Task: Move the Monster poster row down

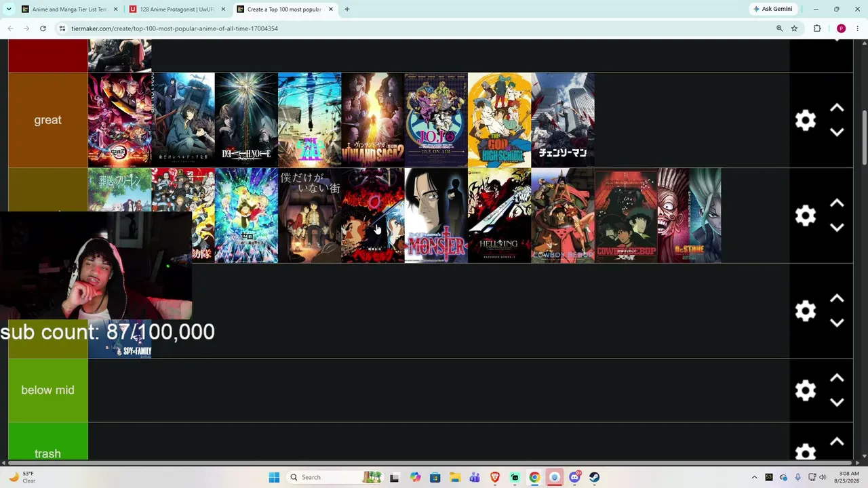Action: coord(837,228)
